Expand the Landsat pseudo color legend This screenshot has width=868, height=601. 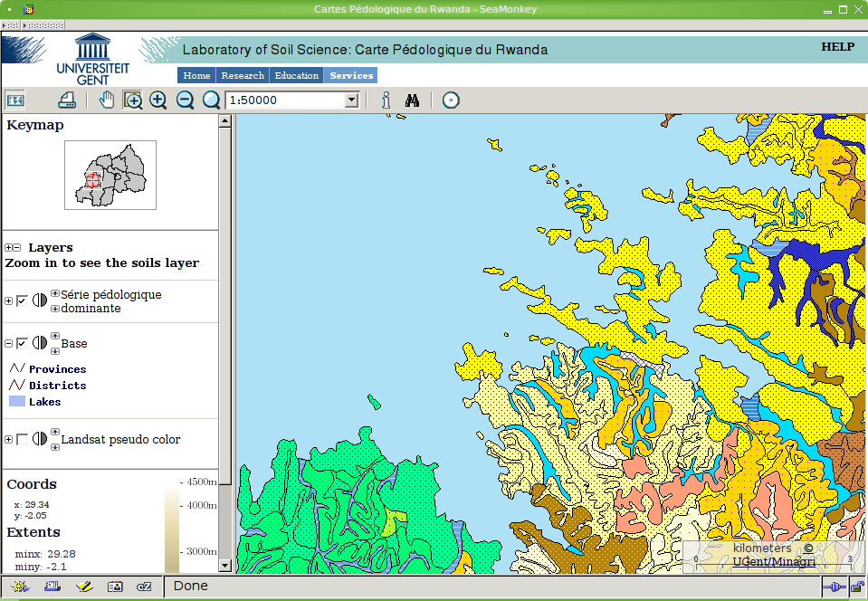[x=9, y=440]
